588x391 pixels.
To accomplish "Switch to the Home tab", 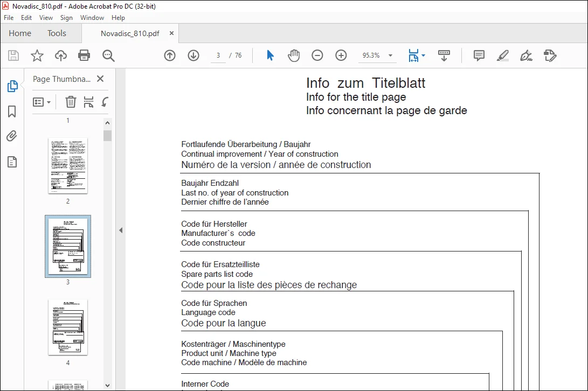I will pyautogui.click(x=20, y=33).
